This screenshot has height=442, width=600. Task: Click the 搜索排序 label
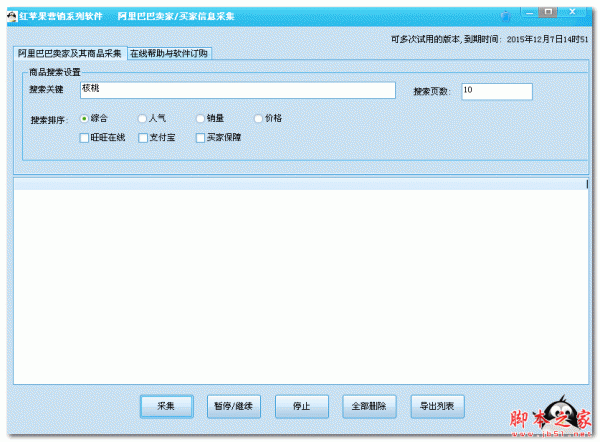point(49,120)
